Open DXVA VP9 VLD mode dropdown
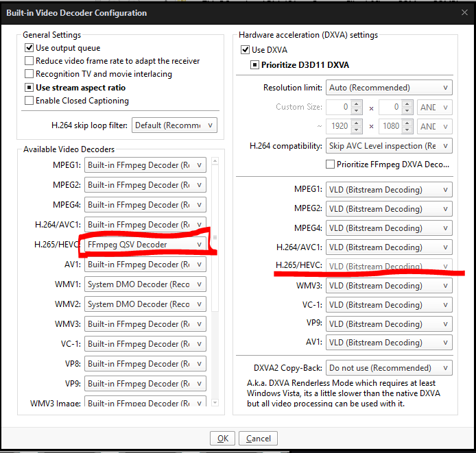476x453 pixels. click(389, 324)
